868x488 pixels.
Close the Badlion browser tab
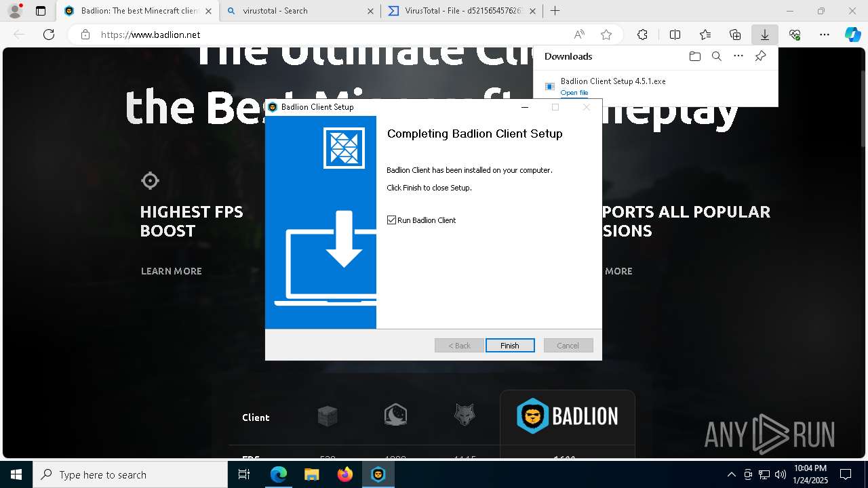208,11
